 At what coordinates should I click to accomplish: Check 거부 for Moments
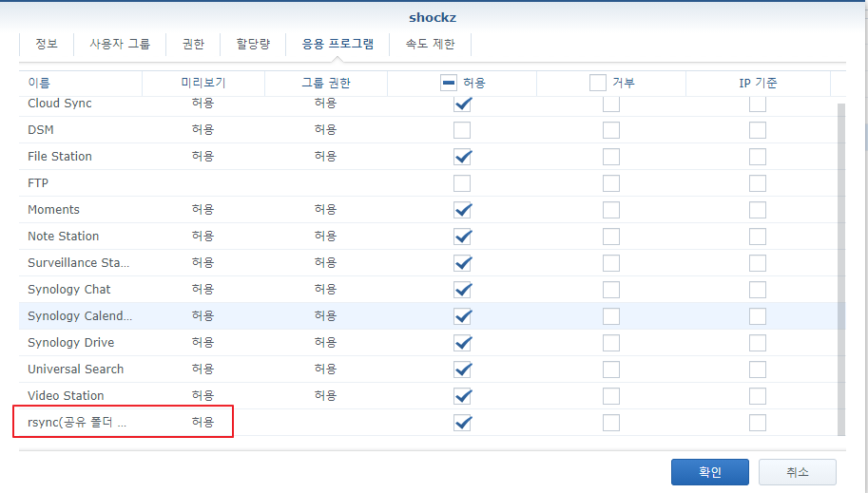[611, 210]
